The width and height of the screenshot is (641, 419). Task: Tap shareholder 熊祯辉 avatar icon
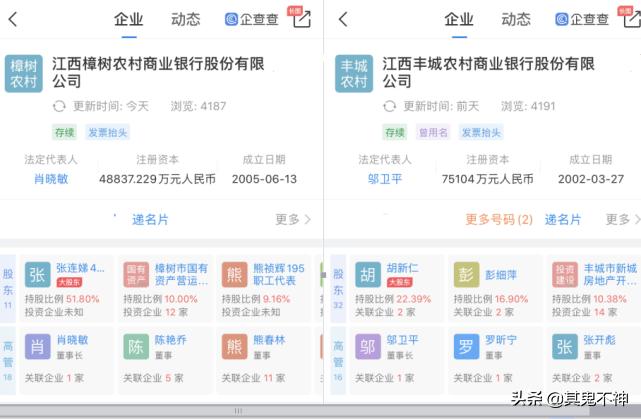[x=235, y=275]
